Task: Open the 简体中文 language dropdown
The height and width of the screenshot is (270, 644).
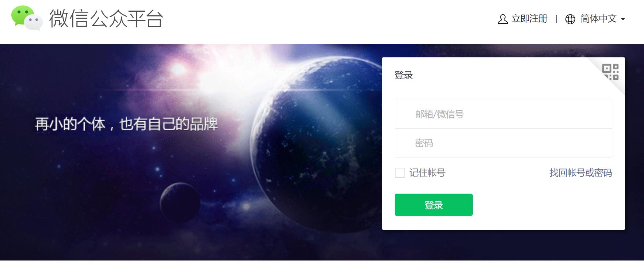Action: click(598, 19)
